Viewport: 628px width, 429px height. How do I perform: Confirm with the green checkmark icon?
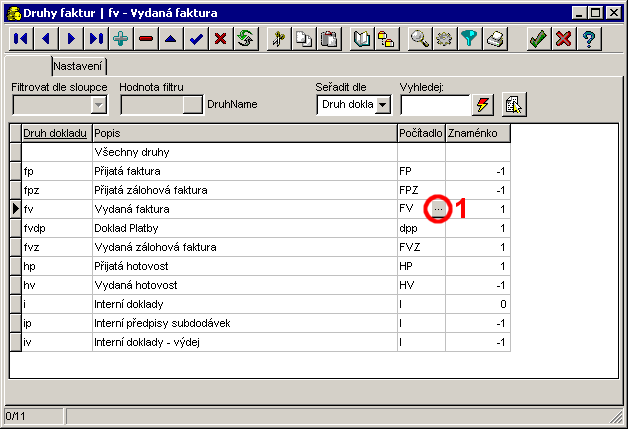(x=539, y=39)
